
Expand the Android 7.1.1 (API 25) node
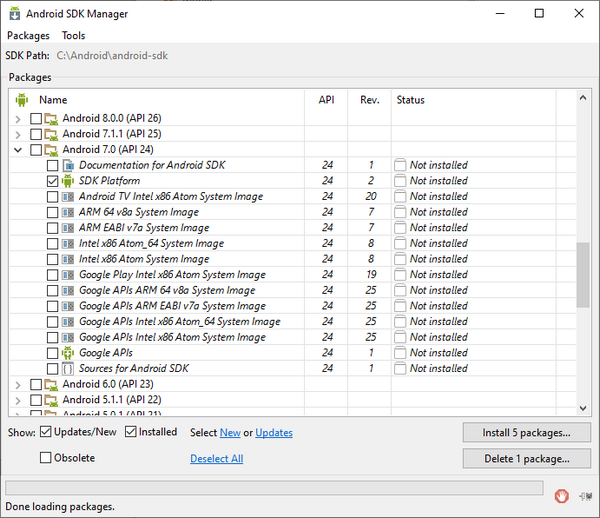click(18, 135)
